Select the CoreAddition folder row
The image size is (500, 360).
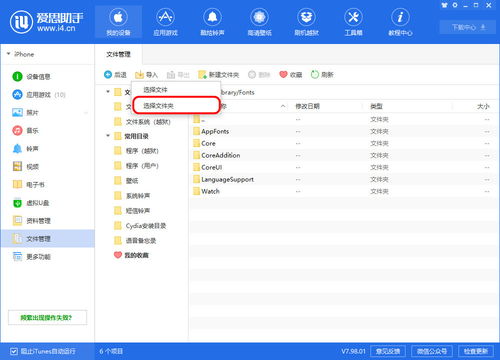point(342,155)
